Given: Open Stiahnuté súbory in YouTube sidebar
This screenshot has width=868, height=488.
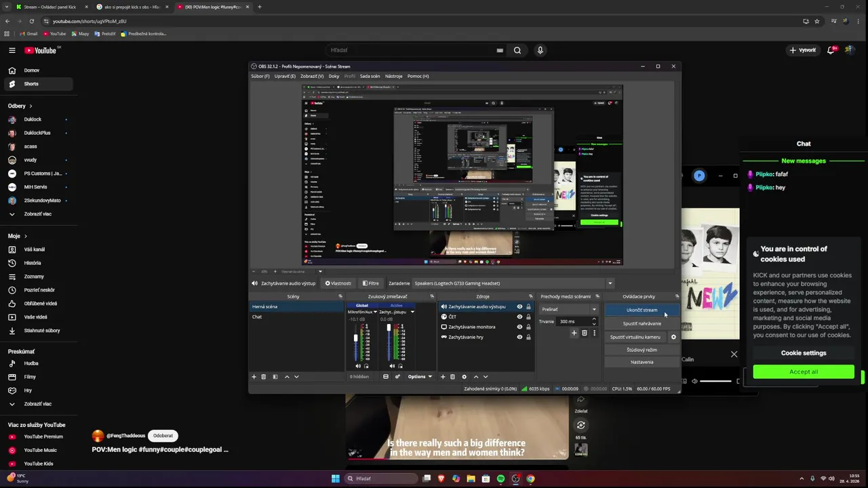Looking at the screenshot, I should click(x=39, y=331).
